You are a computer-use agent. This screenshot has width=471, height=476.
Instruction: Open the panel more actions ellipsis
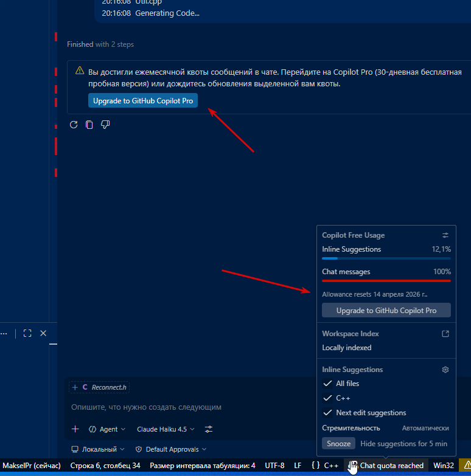pos(4,333)
